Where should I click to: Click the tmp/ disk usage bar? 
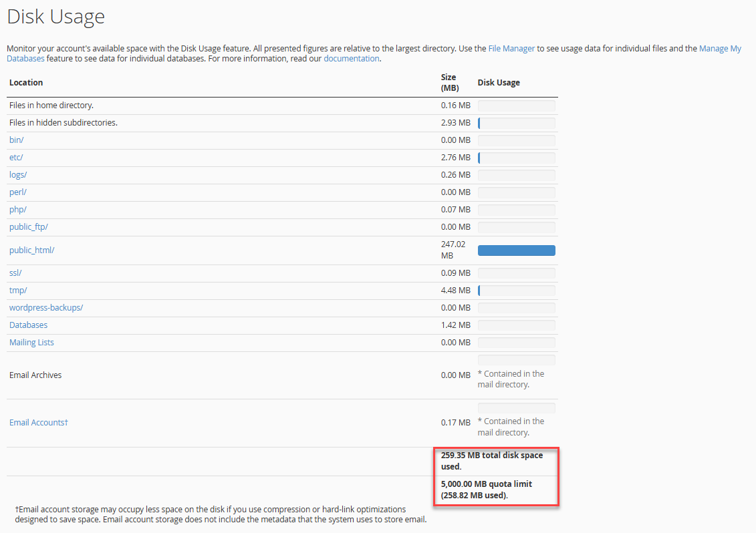point(517,290)
